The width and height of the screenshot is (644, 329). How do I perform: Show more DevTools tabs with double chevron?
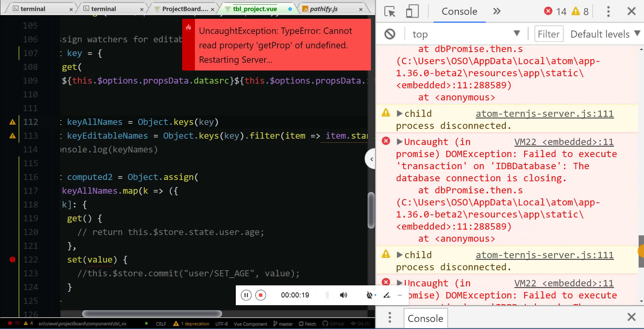[497, 11]
